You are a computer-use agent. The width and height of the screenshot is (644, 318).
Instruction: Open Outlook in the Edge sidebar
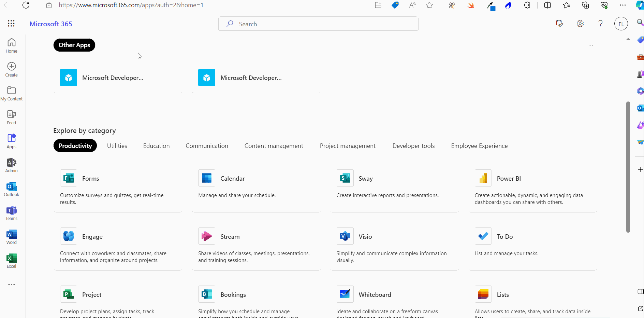(640, 108)
